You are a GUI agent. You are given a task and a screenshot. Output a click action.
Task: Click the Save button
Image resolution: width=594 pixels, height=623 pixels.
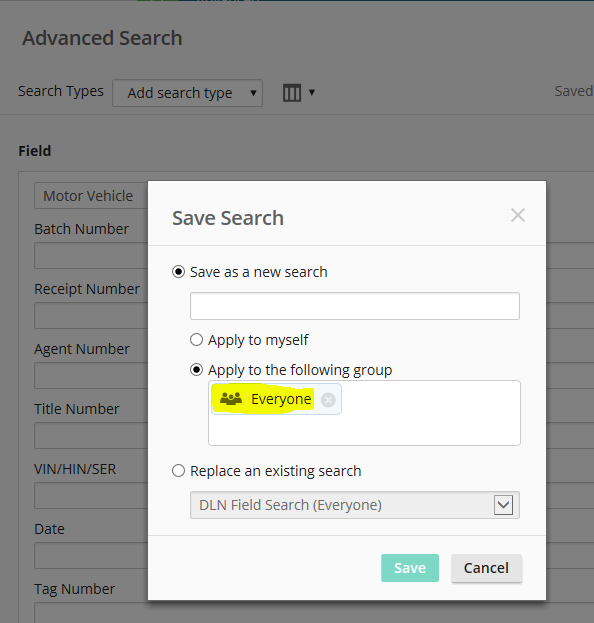coord(410,568)
